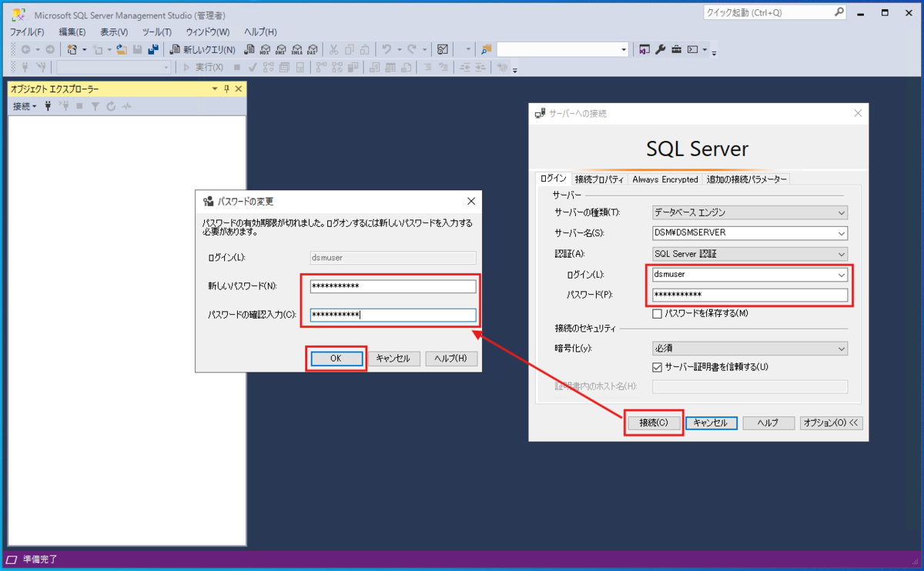924x571 pixels.
Task: Close the パスワードの変更 dialog
Action: [471, 202]
